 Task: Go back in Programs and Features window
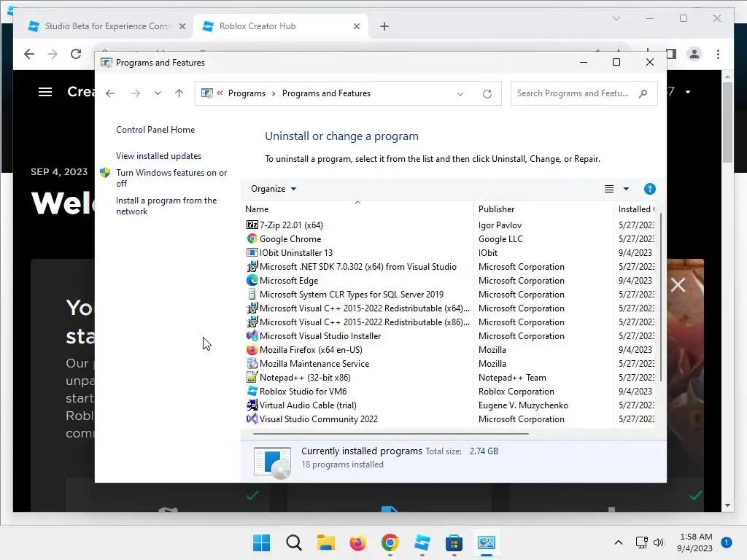pyautogui.click(x=110, y=93)
